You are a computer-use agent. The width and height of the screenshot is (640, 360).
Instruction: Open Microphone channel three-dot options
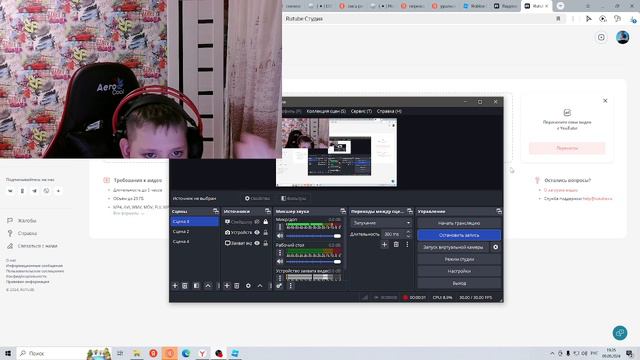280,227
